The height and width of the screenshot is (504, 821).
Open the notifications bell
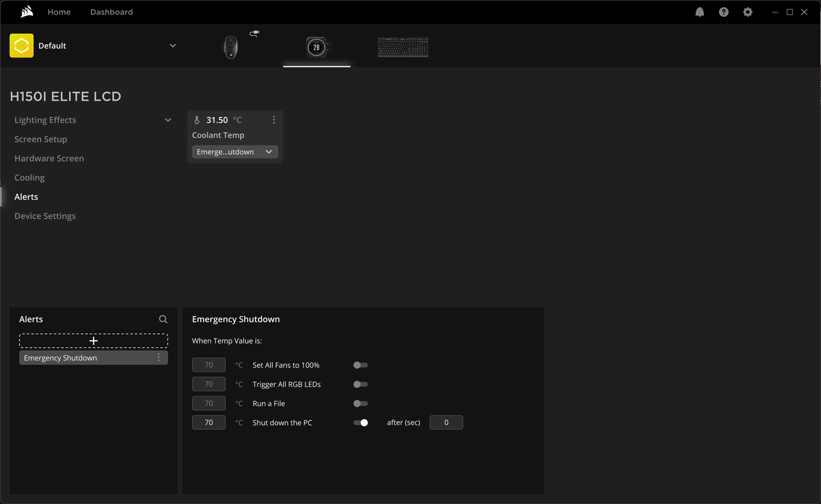click(699, 12)
